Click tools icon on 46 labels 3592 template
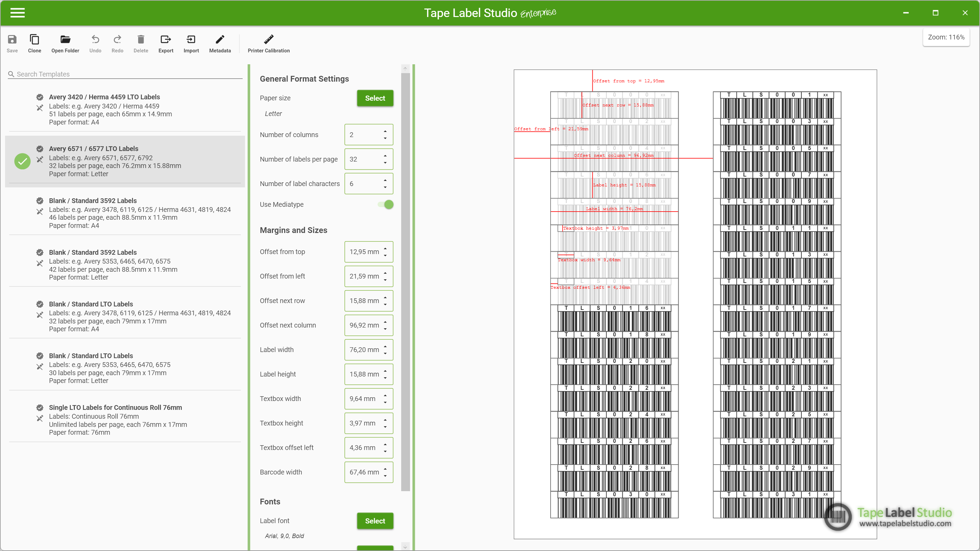The image size is (980, 551). click(x=39, y=212)
